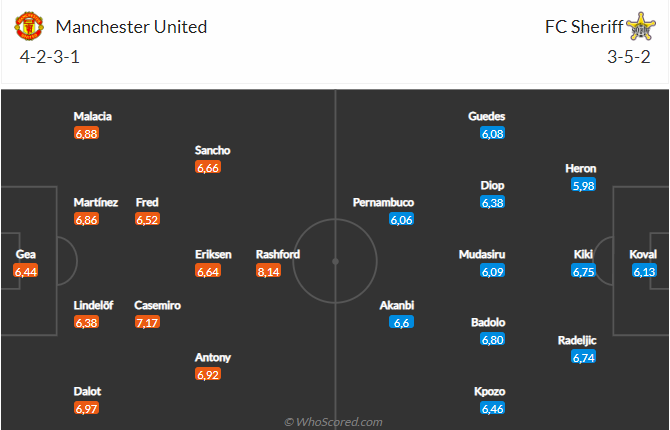Select Badolo's 6,80 rating badge
The image size is (670, 430).
(x=491, y=339)
